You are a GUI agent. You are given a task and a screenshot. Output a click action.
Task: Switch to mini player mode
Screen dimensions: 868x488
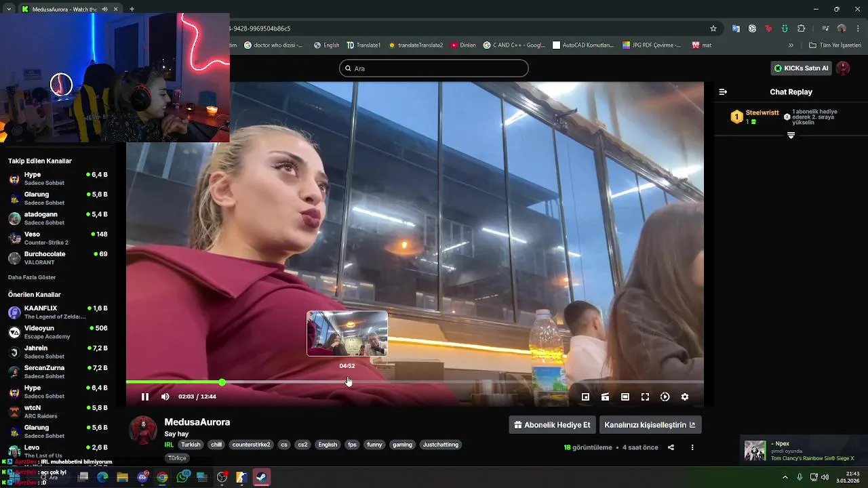pyautogui.click(x=585, y=396)
